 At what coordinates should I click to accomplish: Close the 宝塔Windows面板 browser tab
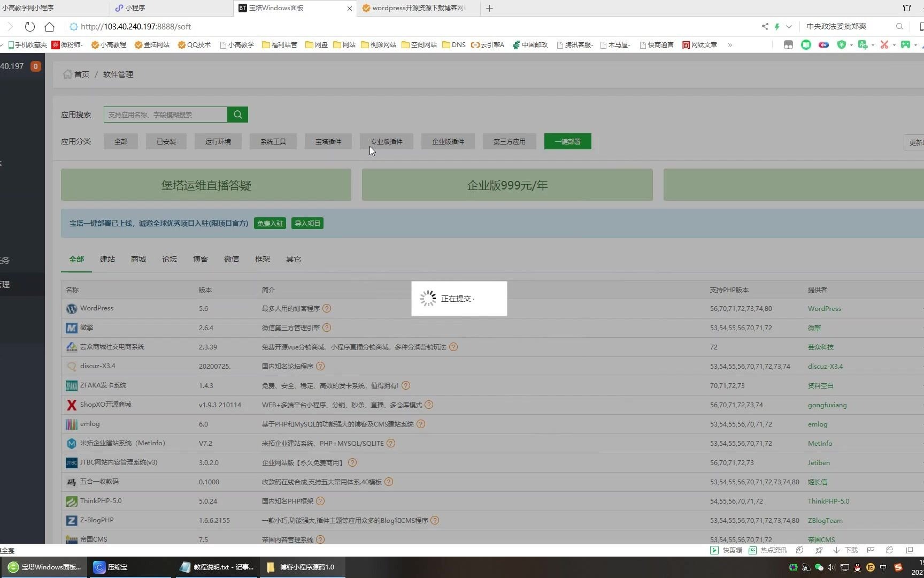point(350,8)
